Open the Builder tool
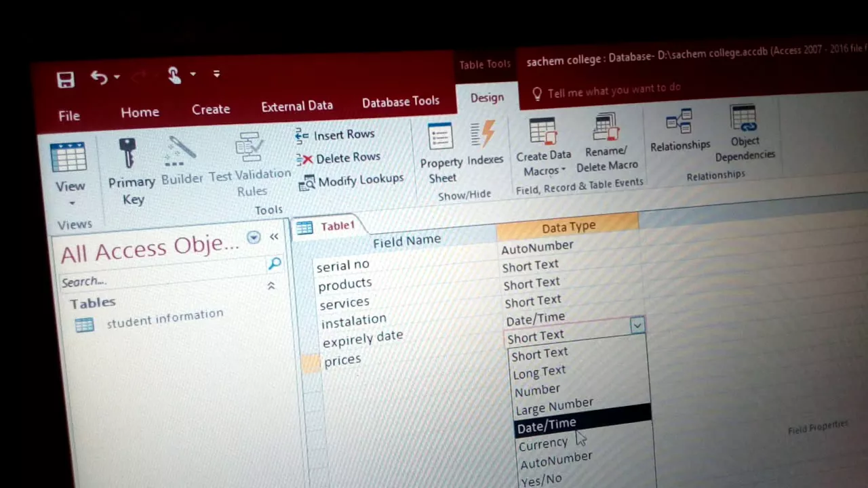868x488 pixels. click(x=182, y=161)
